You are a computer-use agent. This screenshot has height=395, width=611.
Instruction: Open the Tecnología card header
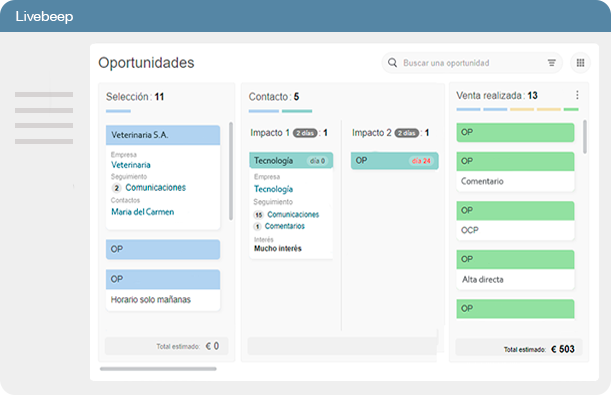(x=291, y=160)
